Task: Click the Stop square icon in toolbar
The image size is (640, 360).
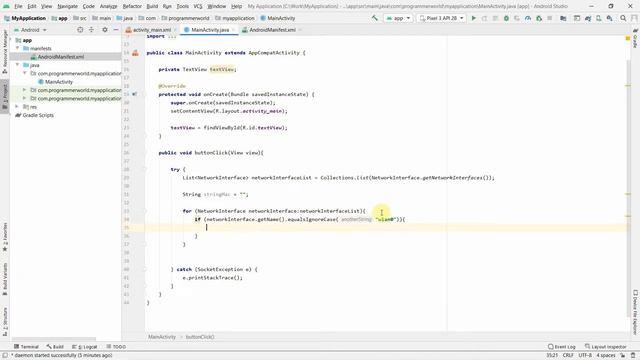Action: tap(550, 18)
